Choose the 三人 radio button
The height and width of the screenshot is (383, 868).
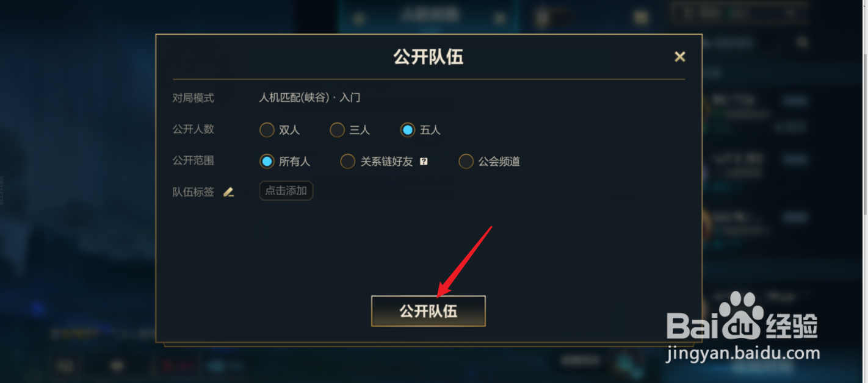pyautogui.click(x=350, y=130)
